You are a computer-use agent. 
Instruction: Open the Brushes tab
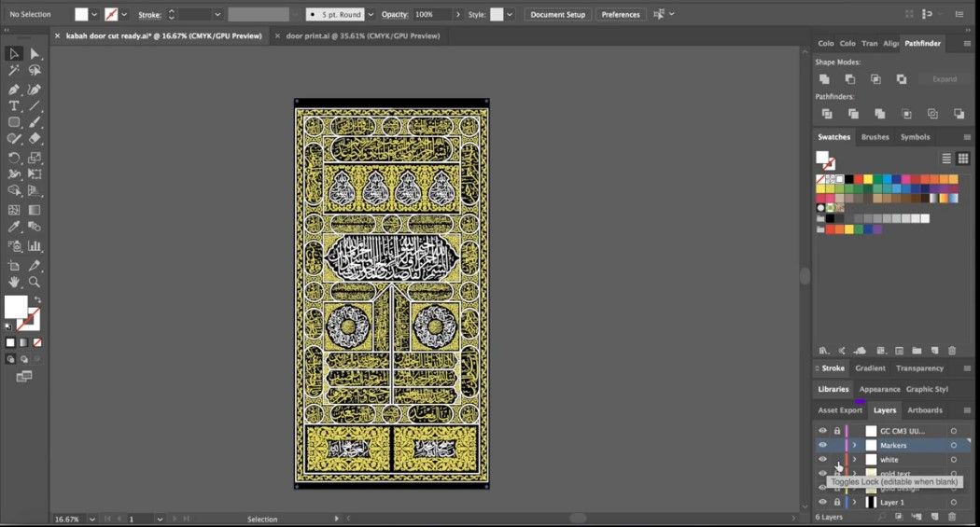(875, 137)
